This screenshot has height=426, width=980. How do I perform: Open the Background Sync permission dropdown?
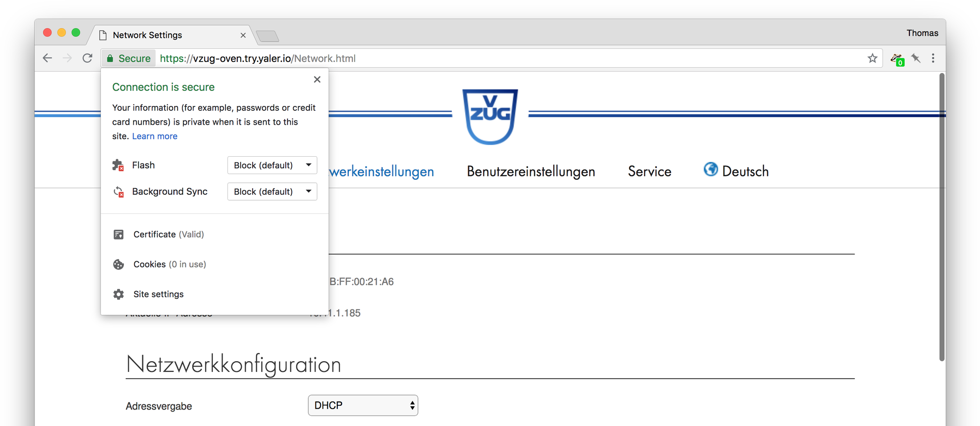click(272, 191)
